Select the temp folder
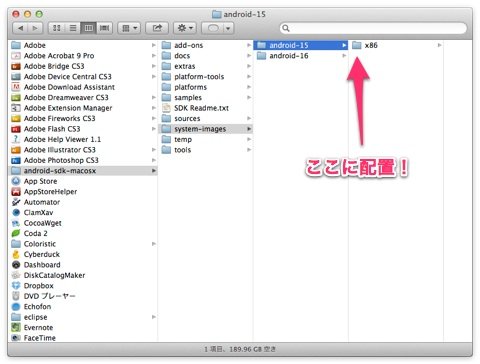 tap(206, 139)
